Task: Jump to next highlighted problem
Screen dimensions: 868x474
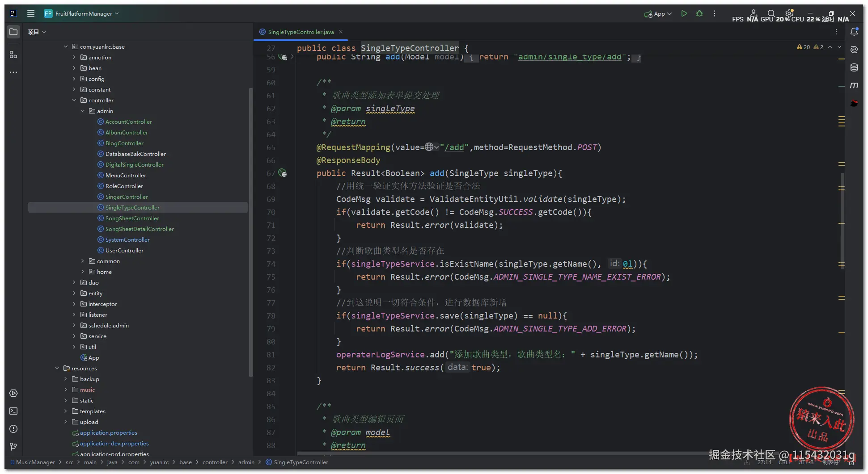Action: click(839, 47)
